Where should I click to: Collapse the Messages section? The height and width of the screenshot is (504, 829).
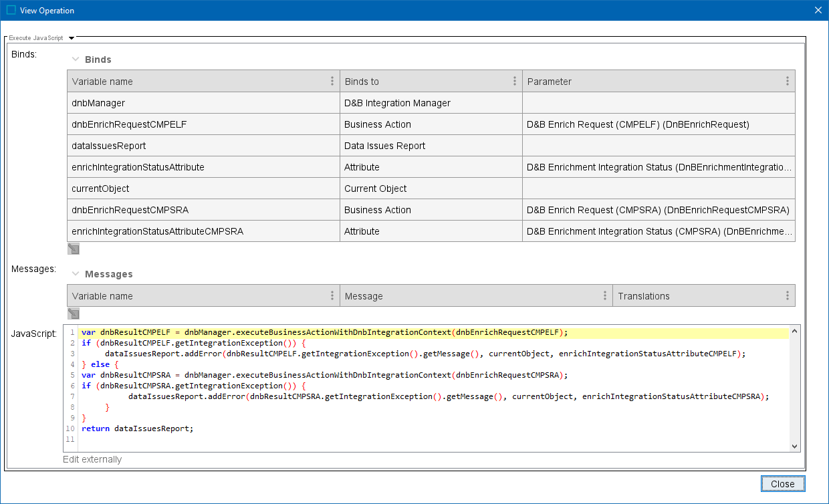76,274
